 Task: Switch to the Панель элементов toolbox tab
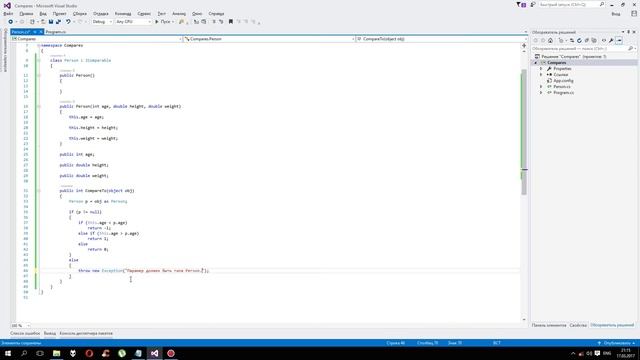click(x=549, y=325)
